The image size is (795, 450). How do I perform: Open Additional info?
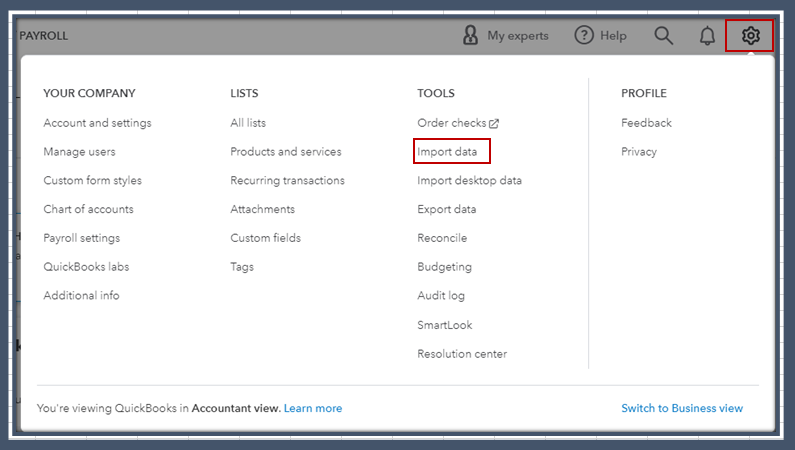81,295
